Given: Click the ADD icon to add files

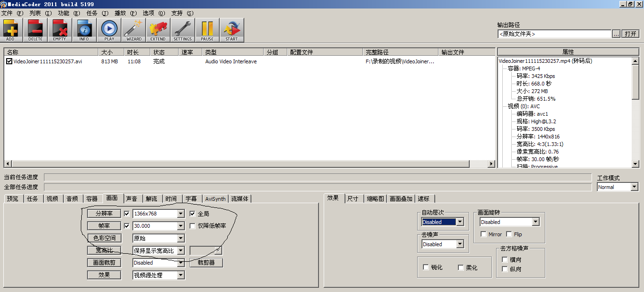Looking at the screenshot, I should pos(10,30).
